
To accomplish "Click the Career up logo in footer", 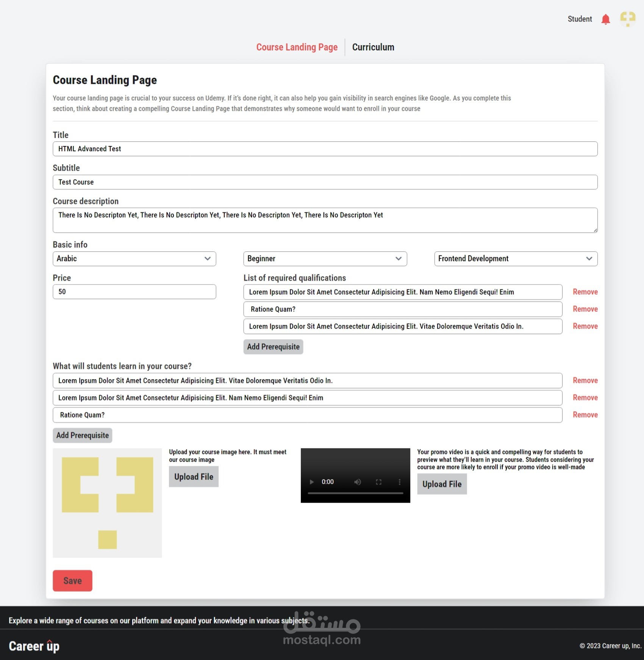I will [34, 646].
